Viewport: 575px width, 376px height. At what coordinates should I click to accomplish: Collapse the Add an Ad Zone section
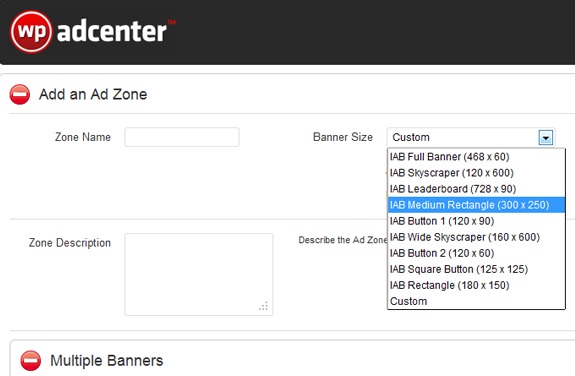click(x=20, y=95)
